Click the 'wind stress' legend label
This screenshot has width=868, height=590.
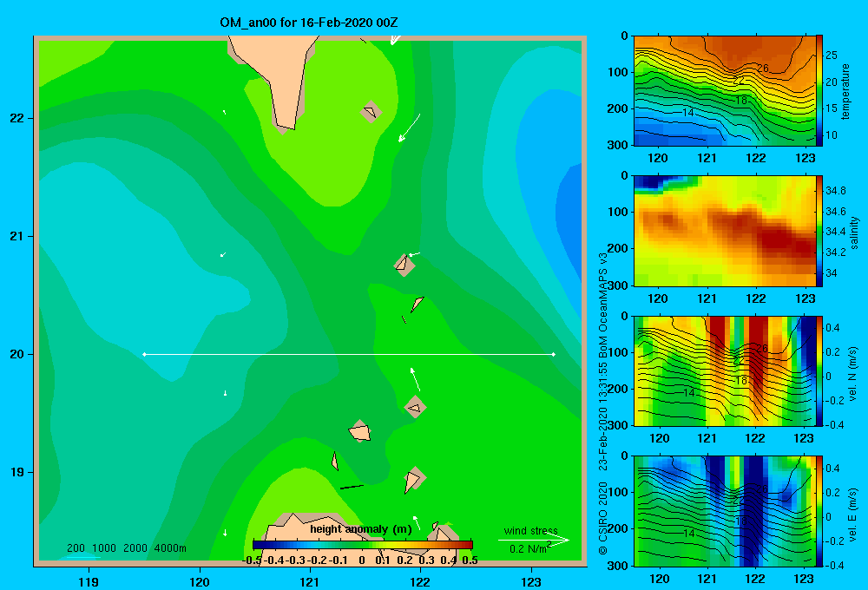click(531, 530)
